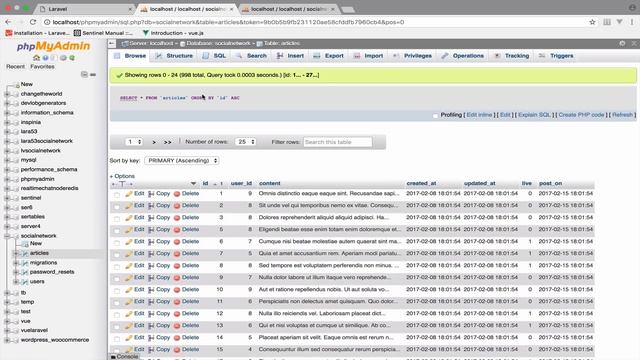Bookmark page with star icon

592,22
